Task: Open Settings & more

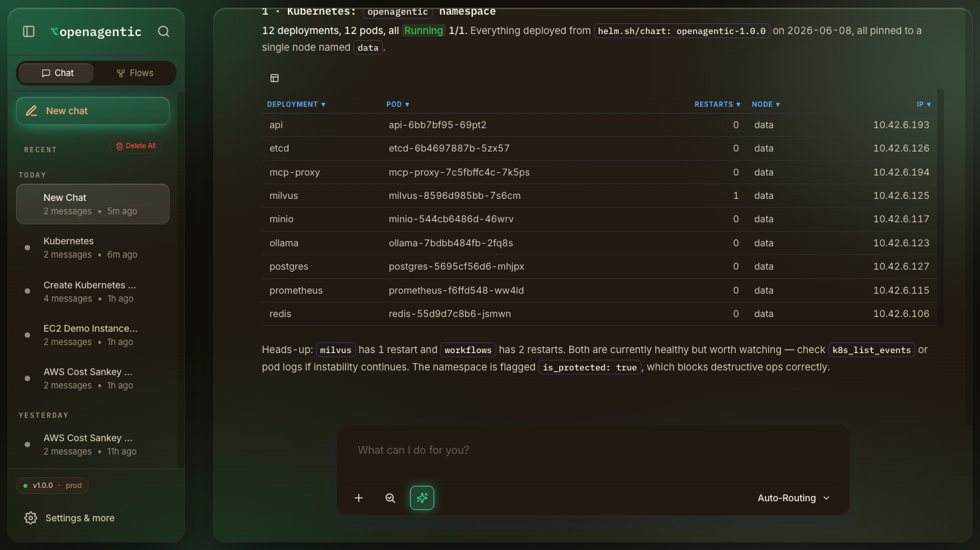Action: [69, 518]
